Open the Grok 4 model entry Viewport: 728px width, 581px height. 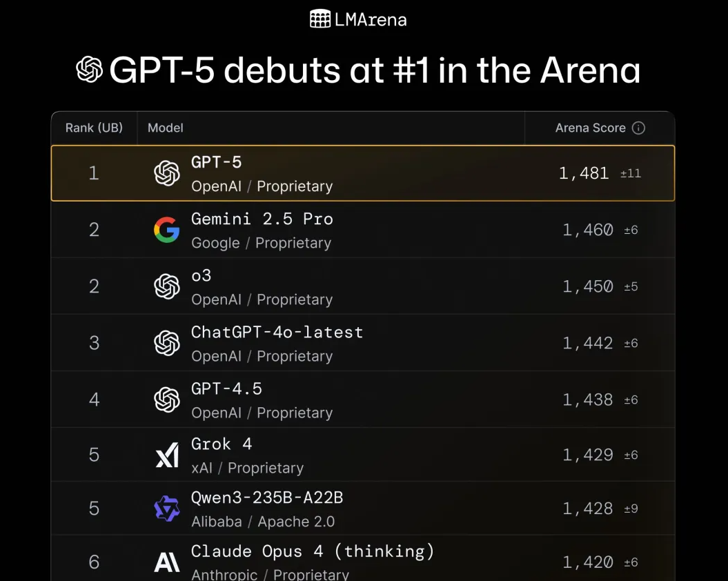click(222, 444)
